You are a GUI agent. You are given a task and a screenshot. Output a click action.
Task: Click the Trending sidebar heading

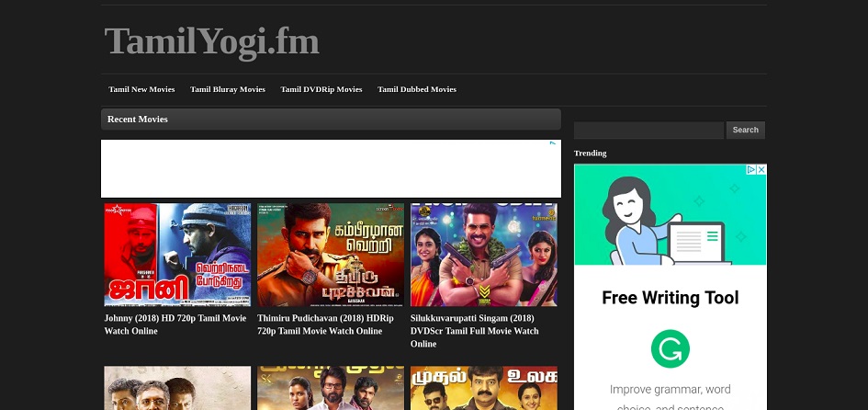pyautogui.click(x=590, y=153)
